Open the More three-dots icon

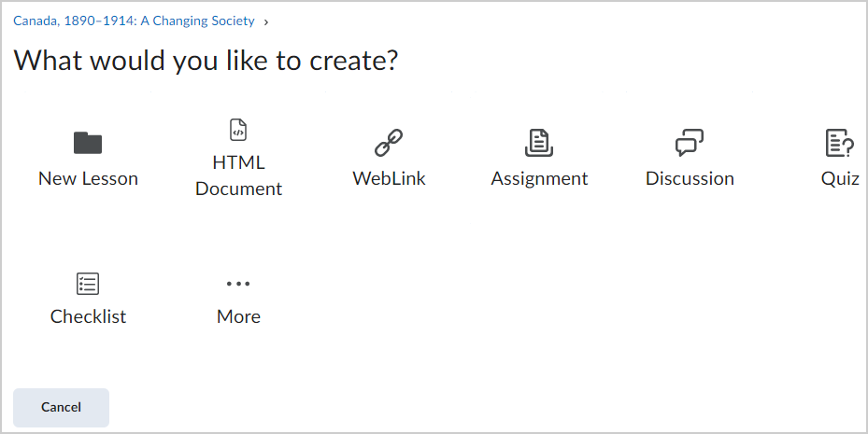coord(238,284)
